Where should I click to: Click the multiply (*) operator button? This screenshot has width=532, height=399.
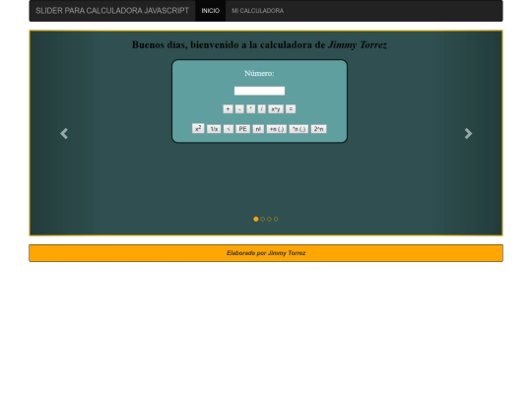(251, 109)
